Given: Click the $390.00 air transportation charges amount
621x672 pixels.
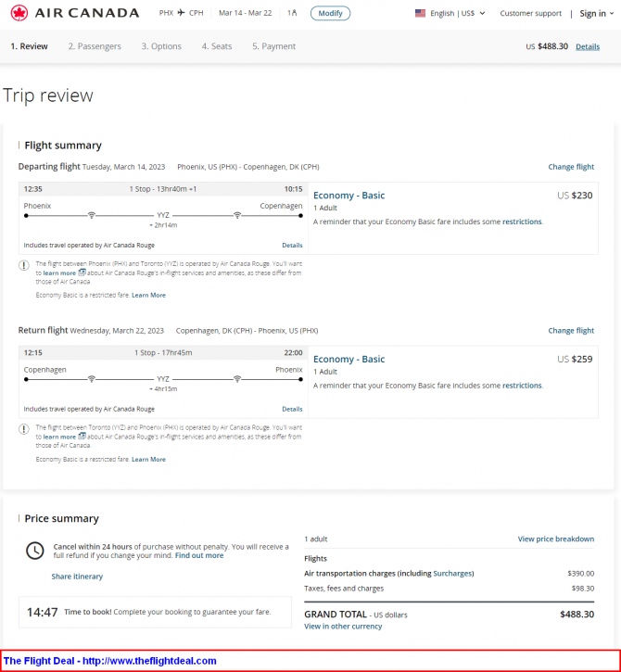Looking at the screenshot, I should tap(581, 574).
